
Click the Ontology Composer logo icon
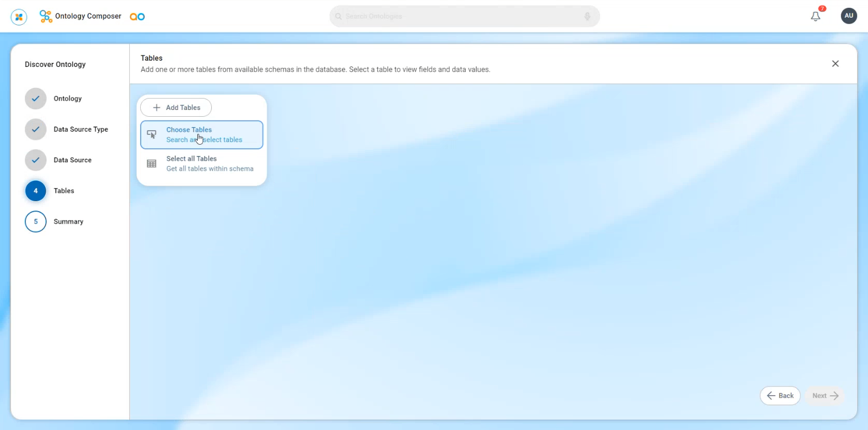click(x=46, y=17)
